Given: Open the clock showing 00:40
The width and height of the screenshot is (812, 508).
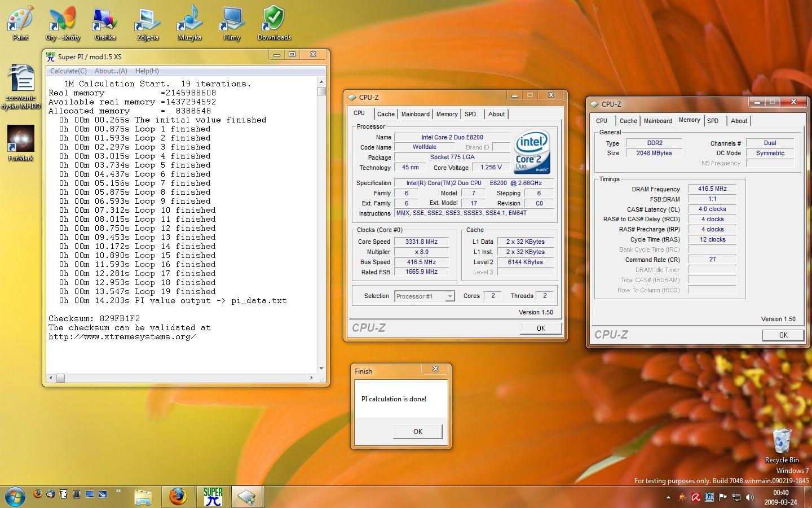Looking at the screenshot, I should (x=780, y=497).
